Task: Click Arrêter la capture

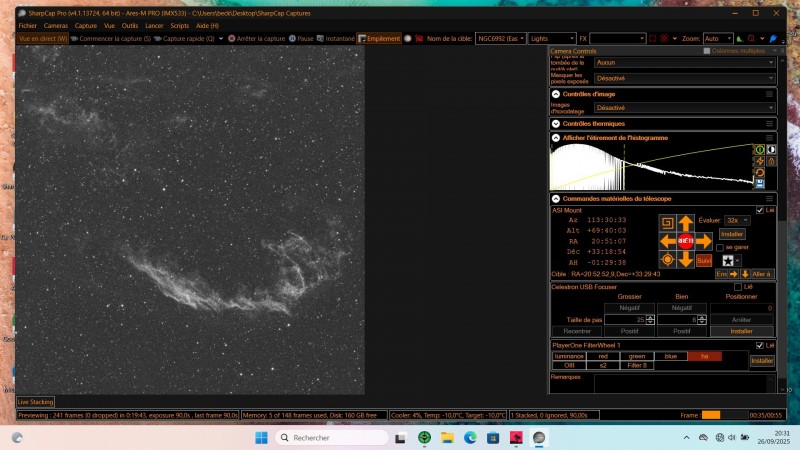Action: (257, 39)
